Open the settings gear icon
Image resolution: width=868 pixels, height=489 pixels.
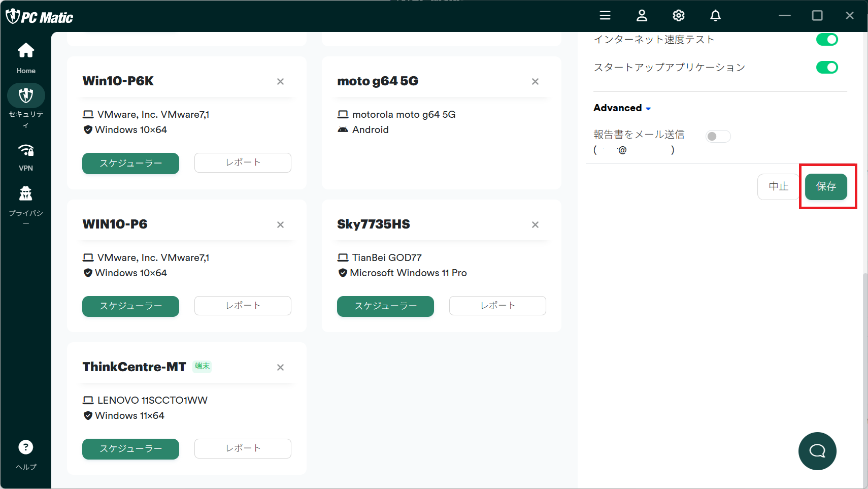[x=679, y=16]
